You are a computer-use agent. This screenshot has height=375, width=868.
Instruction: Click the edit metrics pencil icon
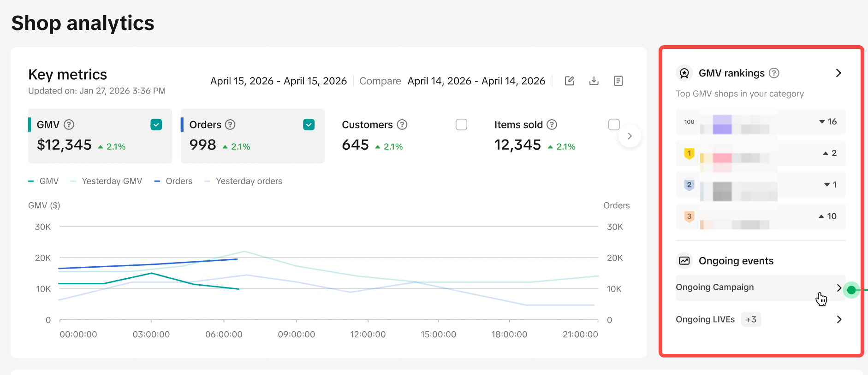[570, 81]
